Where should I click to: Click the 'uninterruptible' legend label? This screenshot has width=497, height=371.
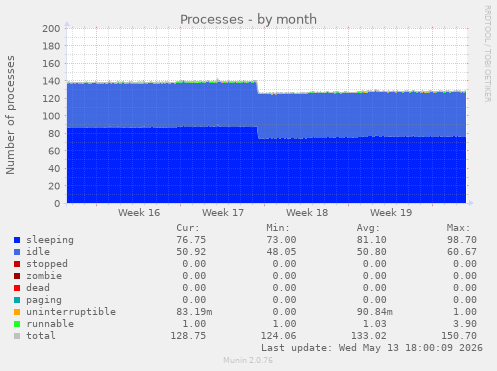[71, 312]
